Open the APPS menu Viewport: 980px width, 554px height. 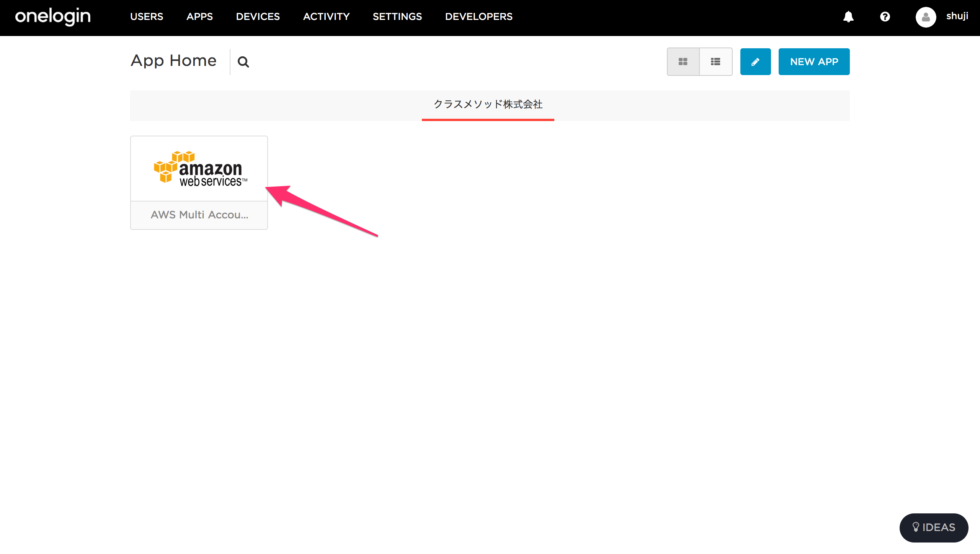coord(199,16)
